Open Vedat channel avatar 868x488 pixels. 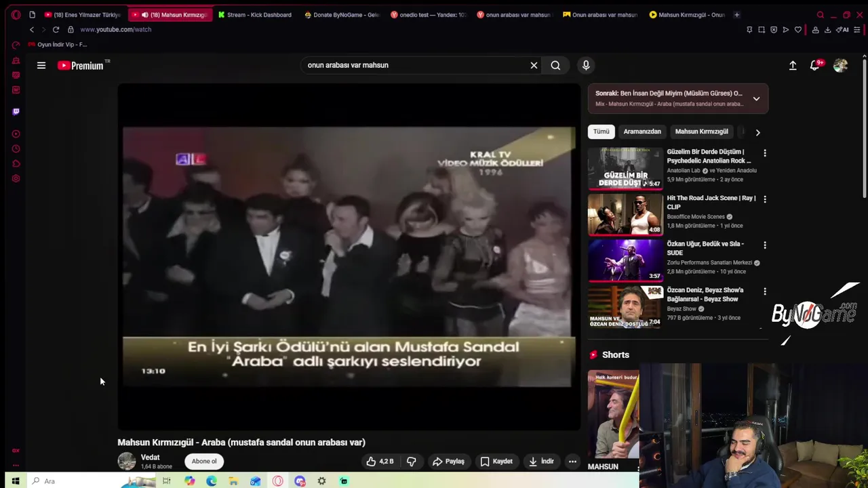pyautogui.click(x=127, y=461)
